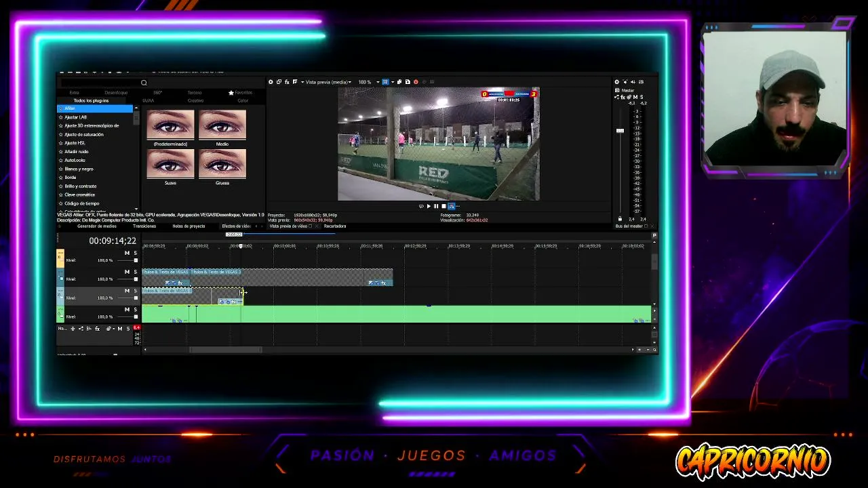Play the video preview
The image size is (868, 488).
click(429, 206)
